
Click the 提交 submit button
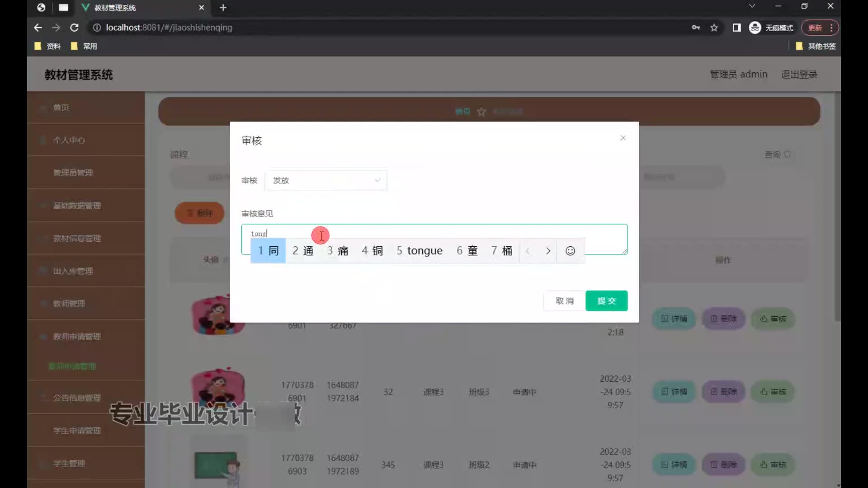click(x=606, y=301)
